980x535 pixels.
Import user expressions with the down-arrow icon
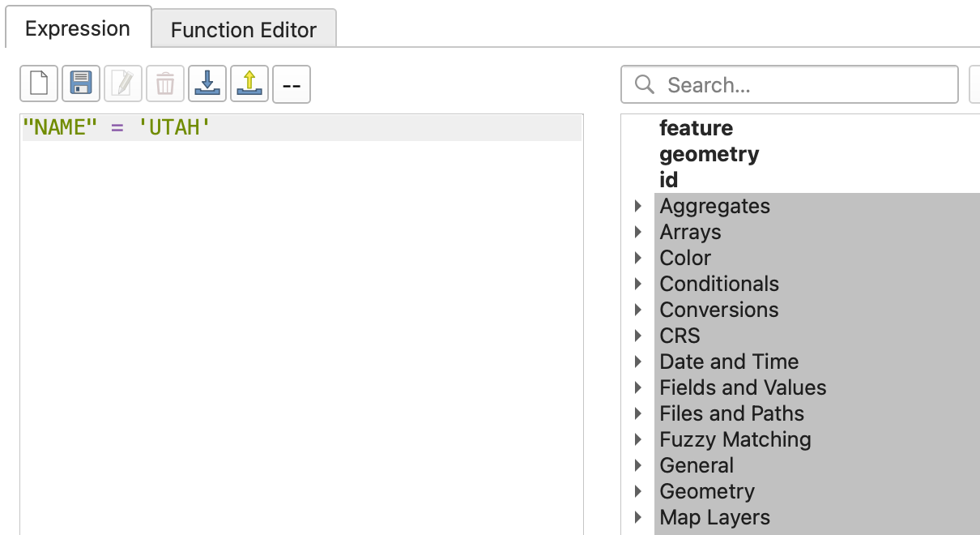pos(207,83)
